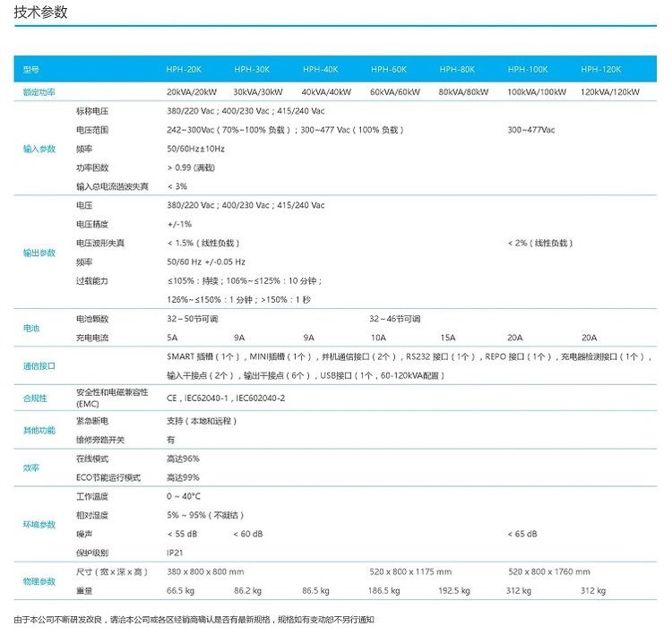The image size is (672, 643).
Task: Click the 32~46节可调 value
Action: pos(395,319)
